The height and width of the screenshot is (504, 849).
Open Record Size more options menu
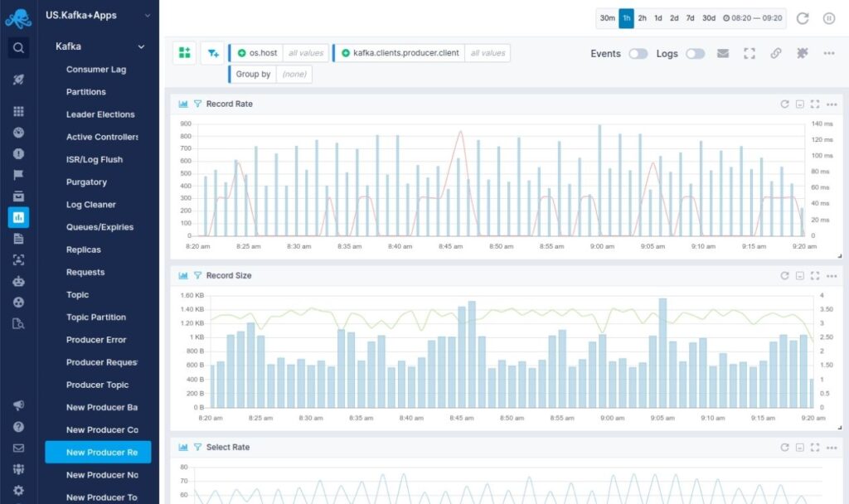pyautogui.click(x=832, y=275)
